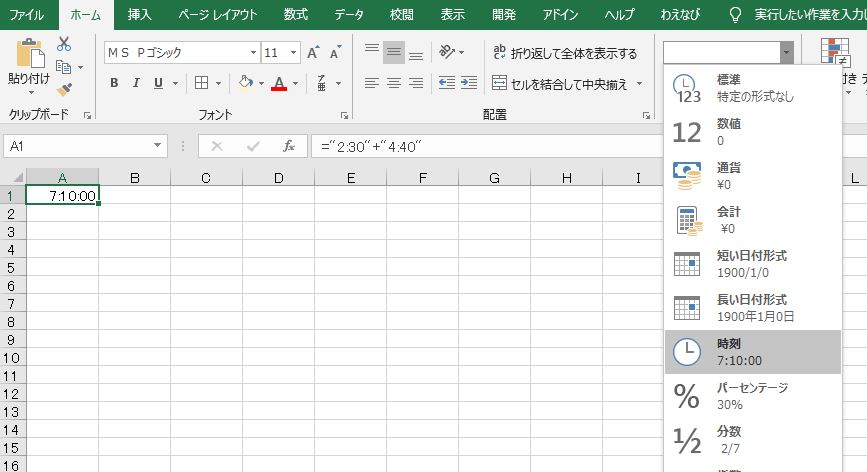Choose パーセンテージ format
The image size is (867, 472).
(x=753, y=396)
